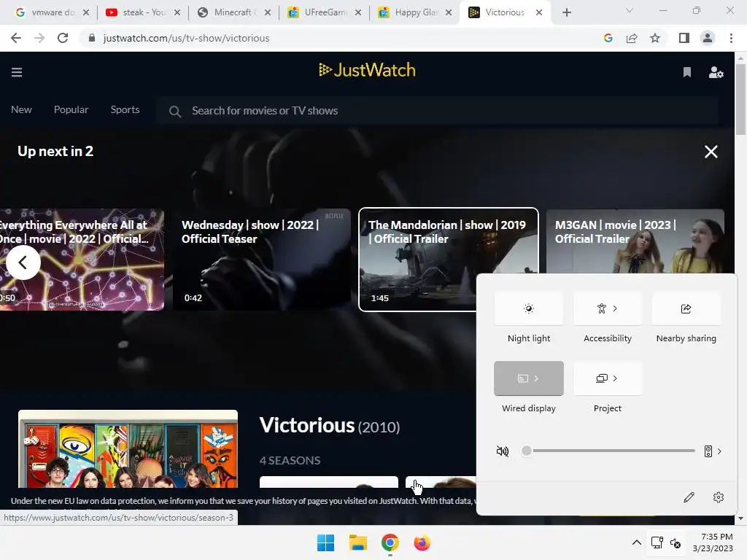Go to previous trailer with left arrow

[23, 262]
